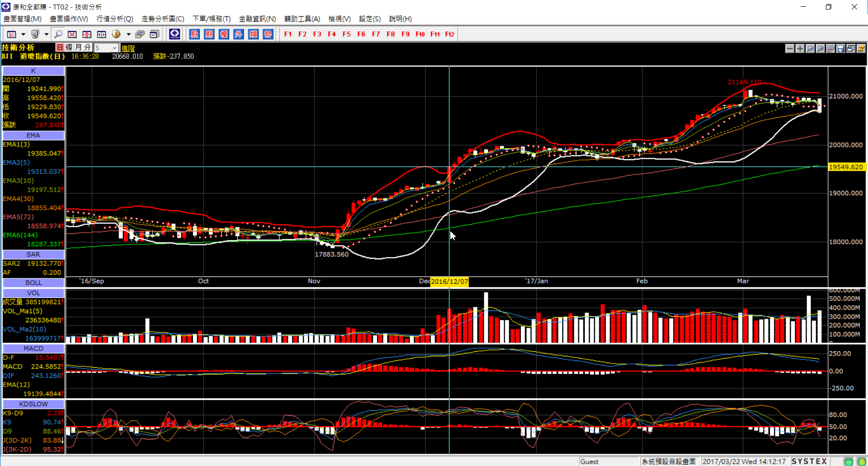Image resolution: width=868 pixels, height=466 pixels.
Task: Switch to monthly (月) period
Action: tap(78, 48)
